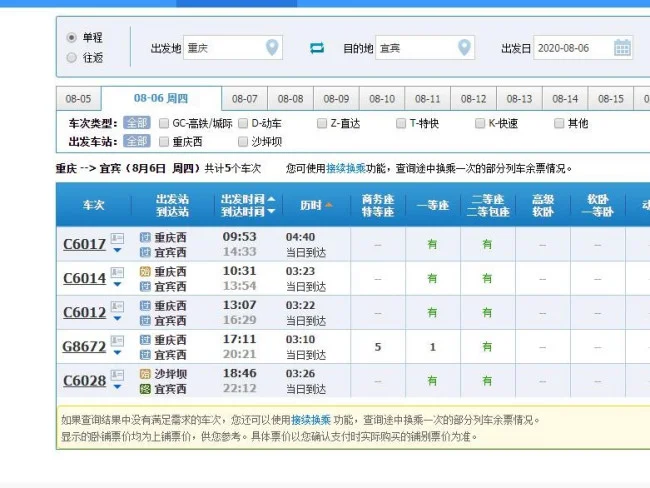The image size is (650, 488).
Task: Click the ID card icon beside C6012
Action: click(117, 306)
